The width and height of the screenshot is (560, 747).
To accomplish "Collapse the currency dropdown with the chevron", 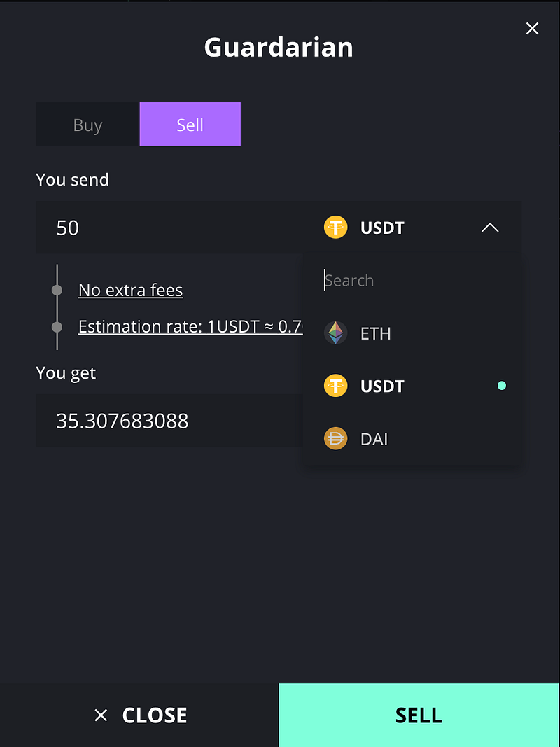I will pos(490,228).
